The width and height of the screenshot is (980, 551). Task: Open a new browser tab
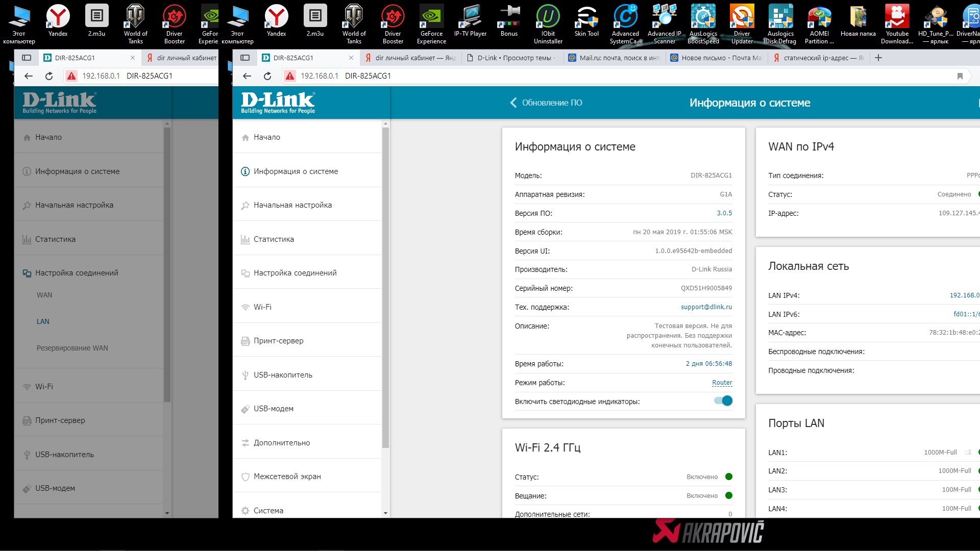point(878,58)
